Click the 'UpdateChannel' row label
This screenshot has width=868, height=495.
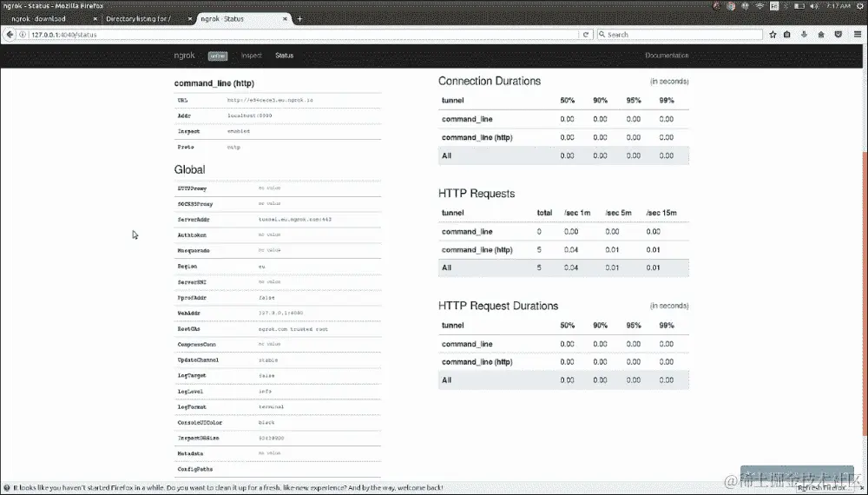[x=198, y=360]
